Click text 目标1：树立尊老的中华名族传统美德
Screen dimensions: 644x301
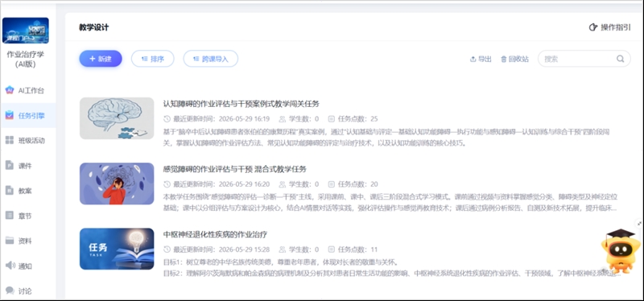coord(281,262)
